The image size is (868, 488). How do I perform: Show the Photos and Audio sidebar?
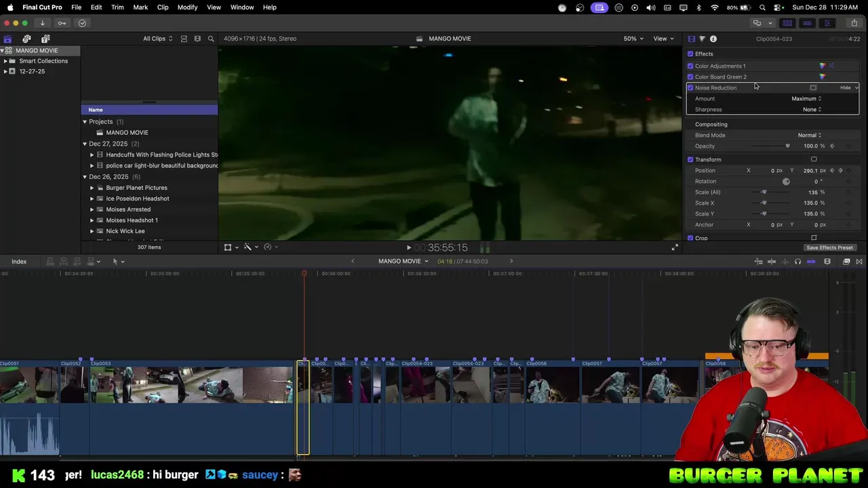coord(26,39)
